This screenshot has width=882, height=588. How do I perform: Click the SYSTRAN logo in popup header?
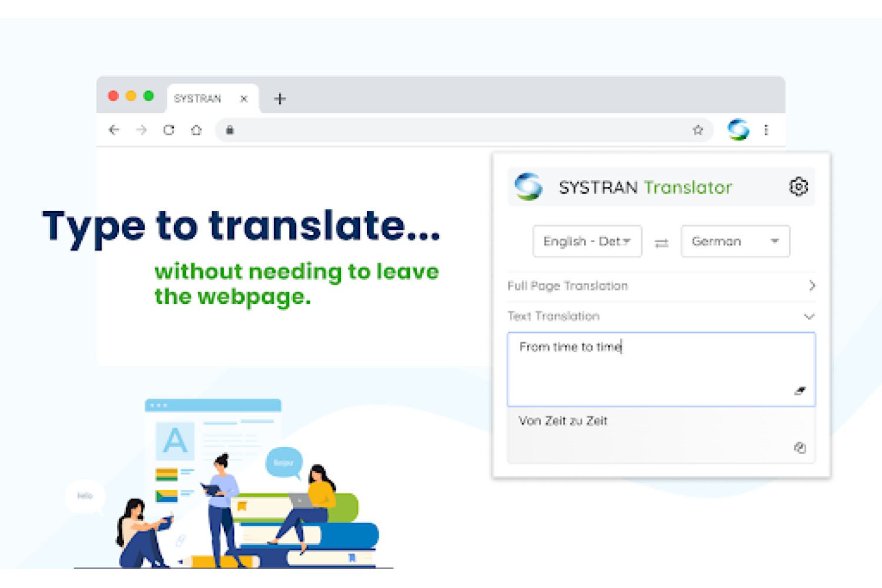point(528,186)
